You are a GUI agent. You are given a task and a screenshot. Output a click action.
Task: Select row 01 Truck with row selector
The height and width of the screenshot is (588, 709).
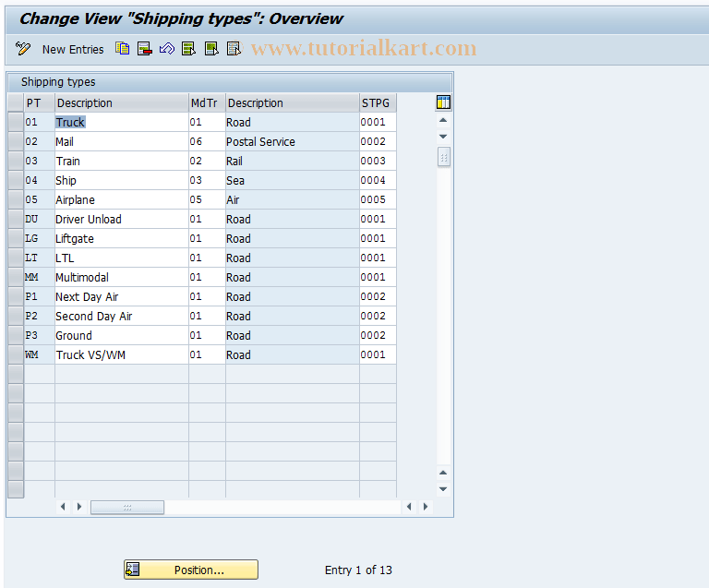(x=16, y=122)
